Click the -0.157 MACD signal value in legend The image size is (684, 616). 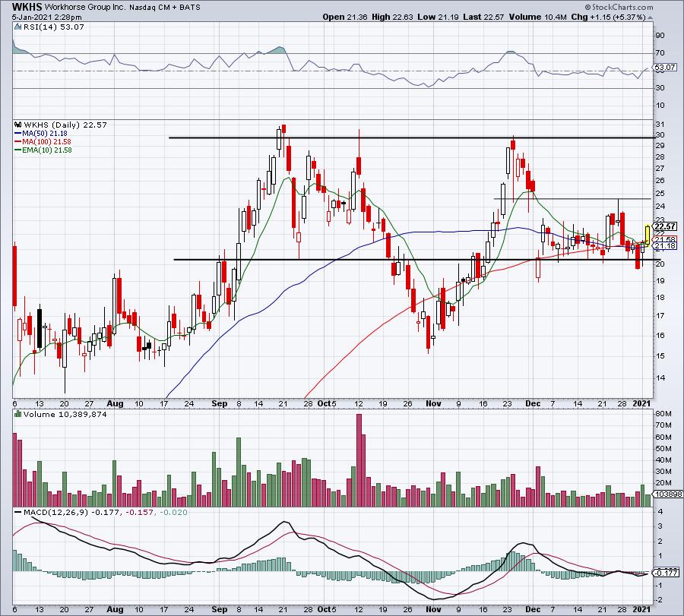coord(139,512)
